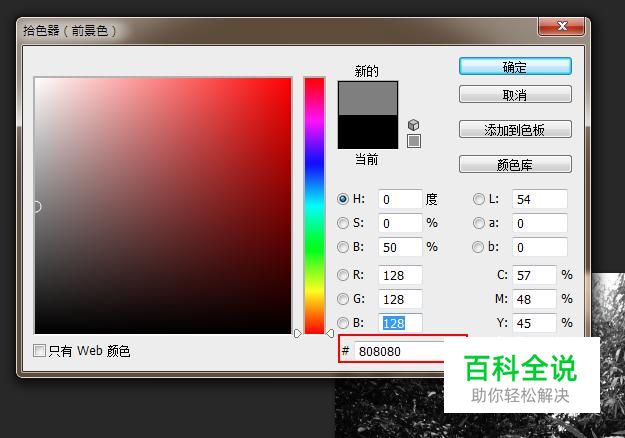Viewport: 625px width, 438px height.
Task: Enable the 只有 Web 颜色 checkbox
Action: 39,351
